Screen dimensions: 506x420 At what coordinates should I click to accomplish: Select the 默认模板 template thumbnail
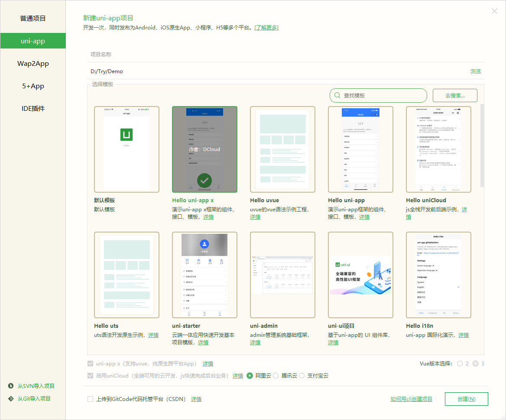pyautogui.click(x=126, y=149)
